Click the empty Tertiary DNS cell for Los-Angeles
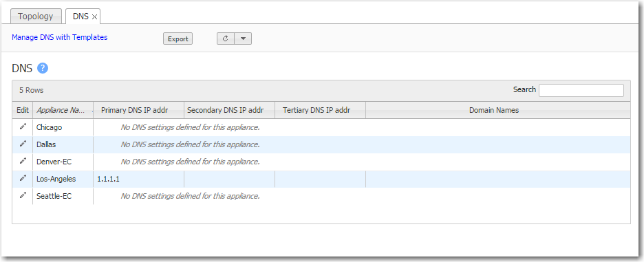Viewport: 644px width, 262px height. [321, 179]
